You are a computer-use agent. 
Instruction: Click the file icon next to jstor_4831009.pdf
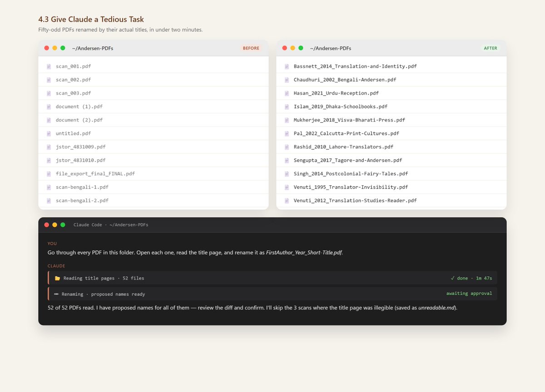pos(49,147)
